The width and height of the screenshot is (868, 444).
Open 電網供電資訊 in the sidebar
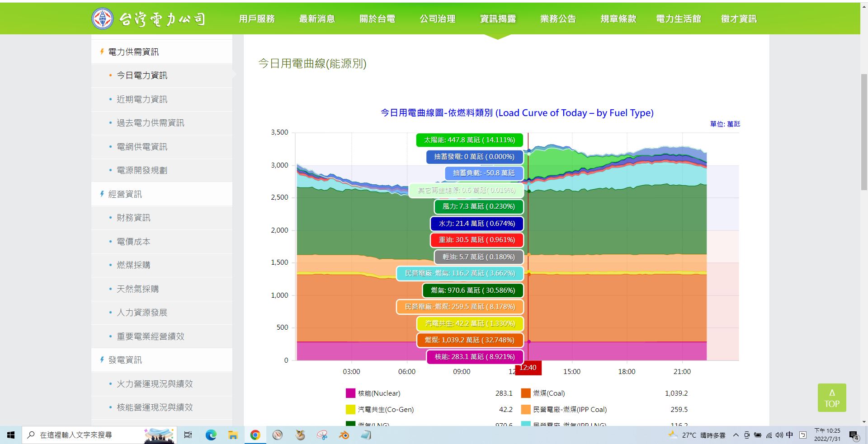click(x=162, y=147)
